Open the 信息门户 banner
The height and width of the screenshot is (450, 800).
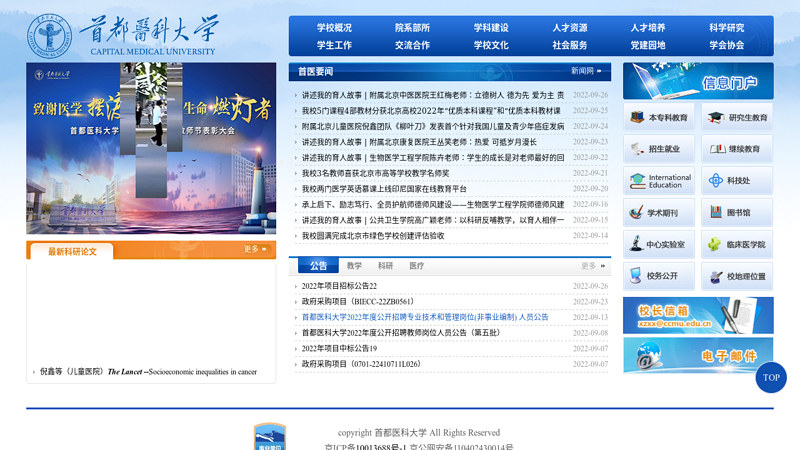(x=698, y=81)
